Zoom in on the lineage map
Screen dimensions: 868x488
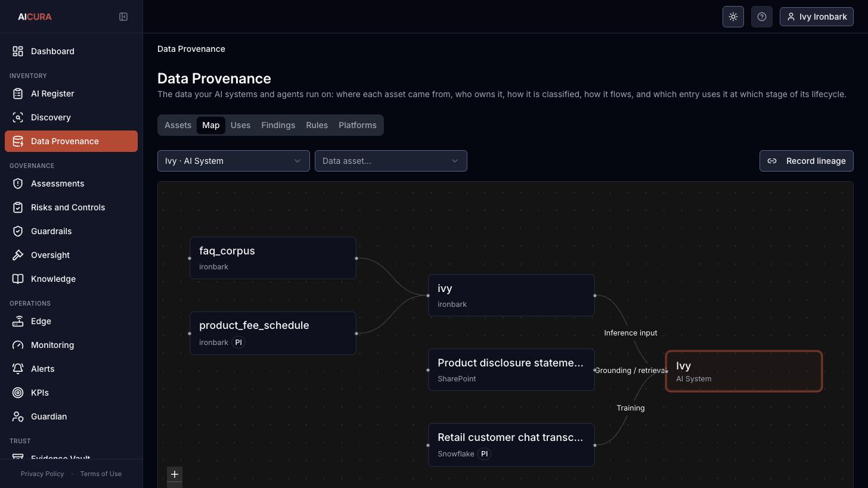coord(175,474)
